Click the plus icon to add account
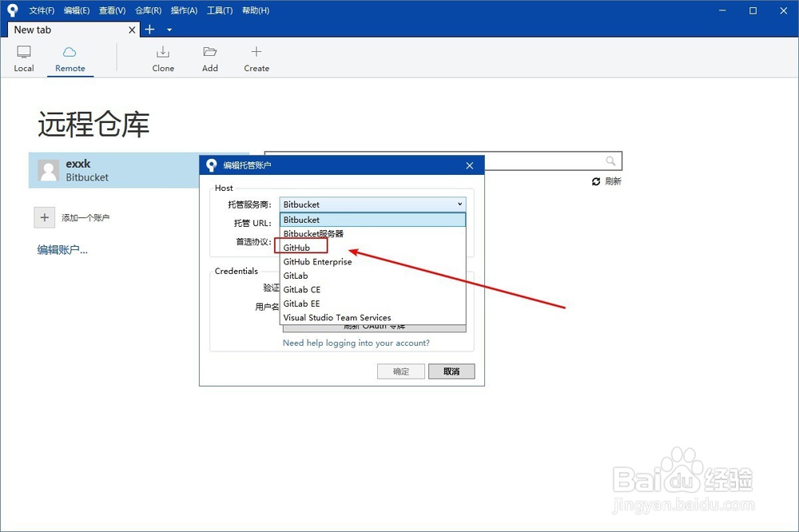 tap(44, 217)
